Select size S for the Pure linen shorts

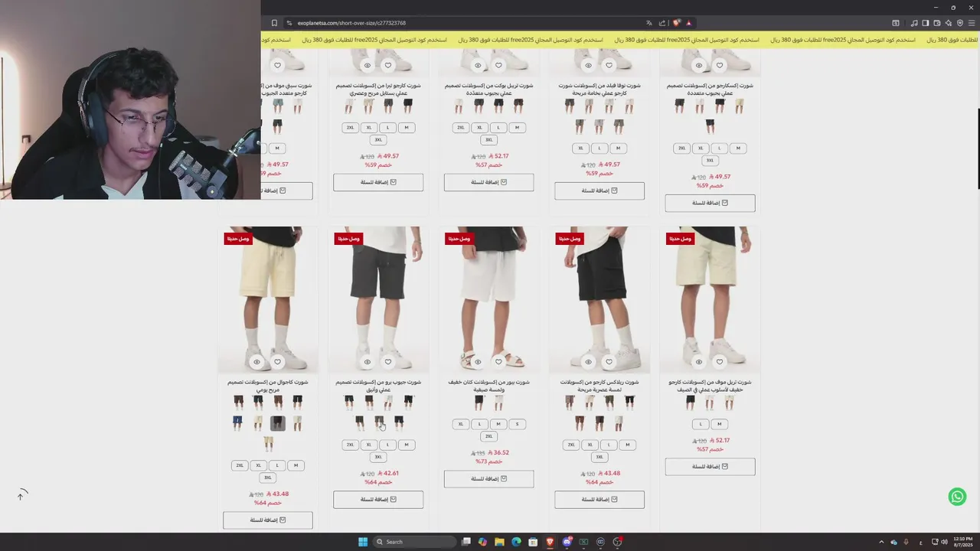pyautogui.click(x=517, y=424)
